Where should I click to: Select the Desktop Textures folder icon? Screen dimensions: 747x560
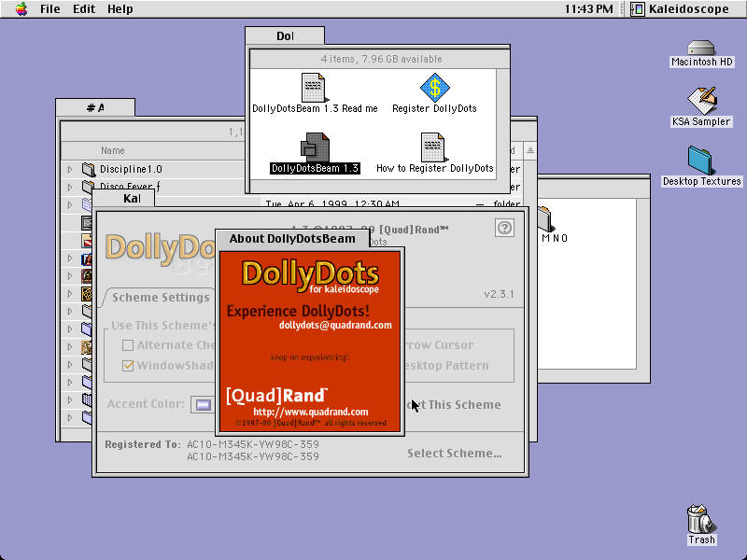(x=699, y=161)
